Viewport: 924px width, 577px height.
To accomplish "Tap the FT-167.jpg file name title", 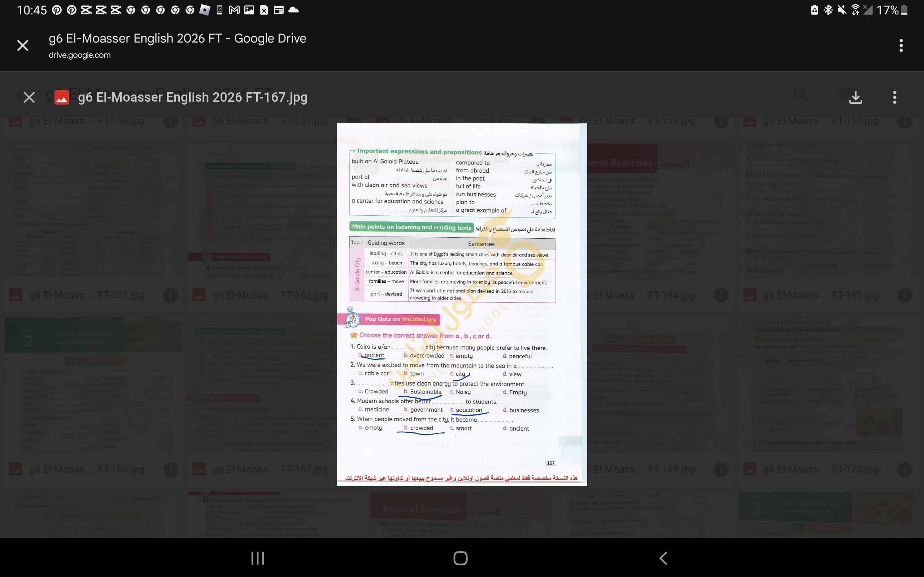I will tap(192, 98).
